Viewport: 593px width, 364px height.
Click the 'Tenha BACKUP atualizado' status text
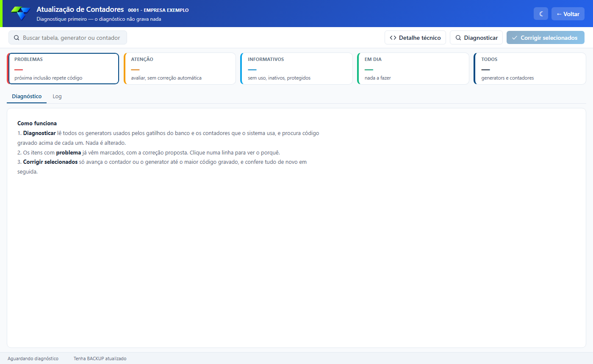point(100,358)
